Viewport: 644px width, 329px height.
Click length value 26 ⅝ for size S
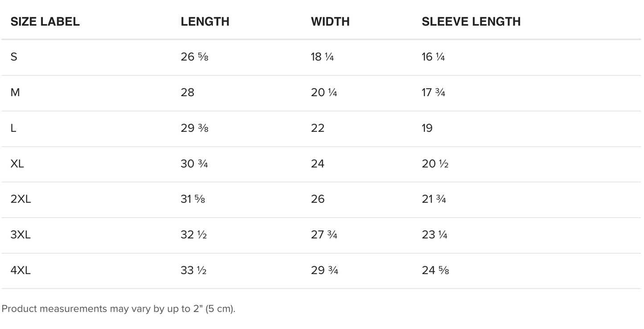(194, 57)
